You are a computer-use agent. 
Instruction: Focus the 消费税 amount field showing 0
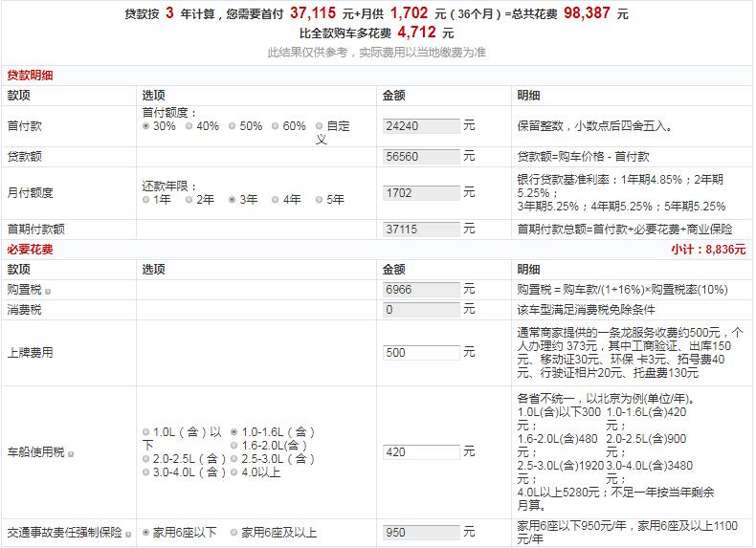(421, 310)
